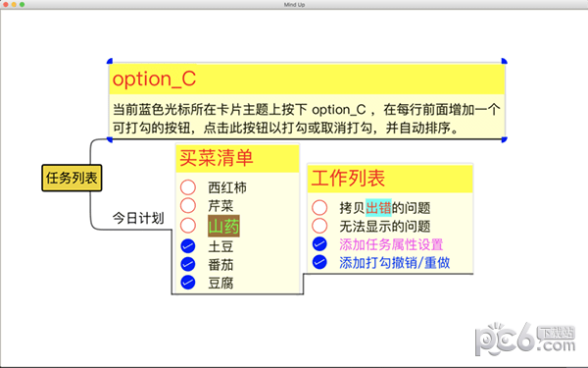Check the 山药 task circle
Viewport: 588px width, 368px height.
click(188, 226)
